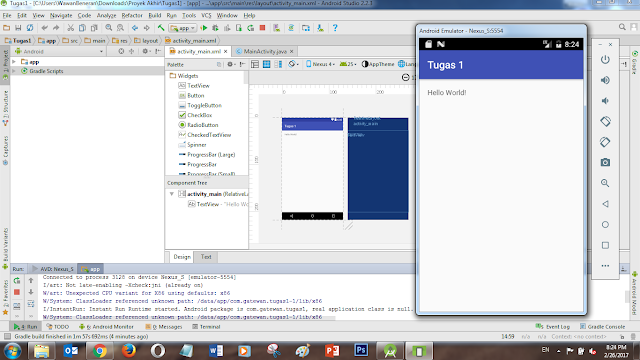Open the API 25 version dropdown
The image size is (640, 360).
[x=348, y=64]
